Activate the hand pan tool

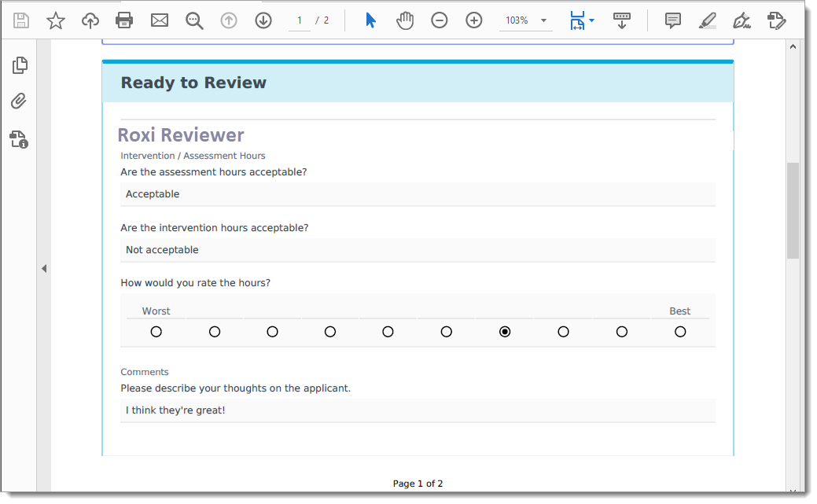pos(405,21)
